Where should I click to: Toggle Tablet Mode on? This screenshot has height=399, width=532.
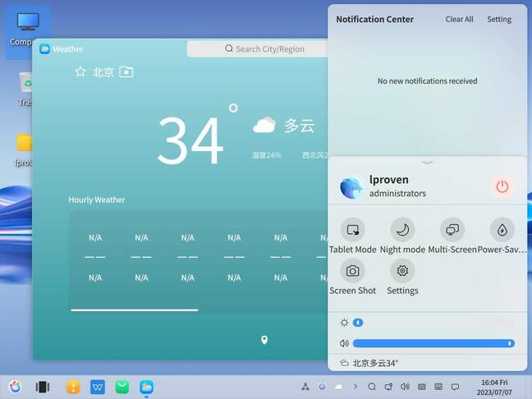pos(352,230)
